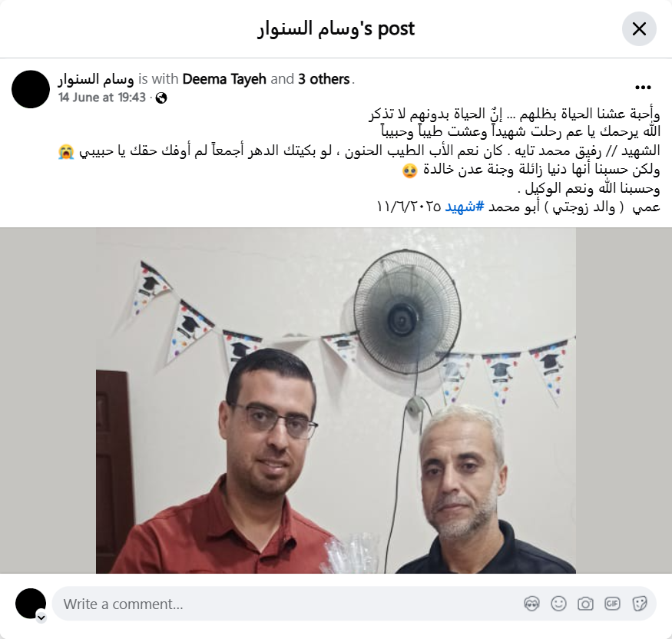Open the post author's name link

(x=96, y=79)
